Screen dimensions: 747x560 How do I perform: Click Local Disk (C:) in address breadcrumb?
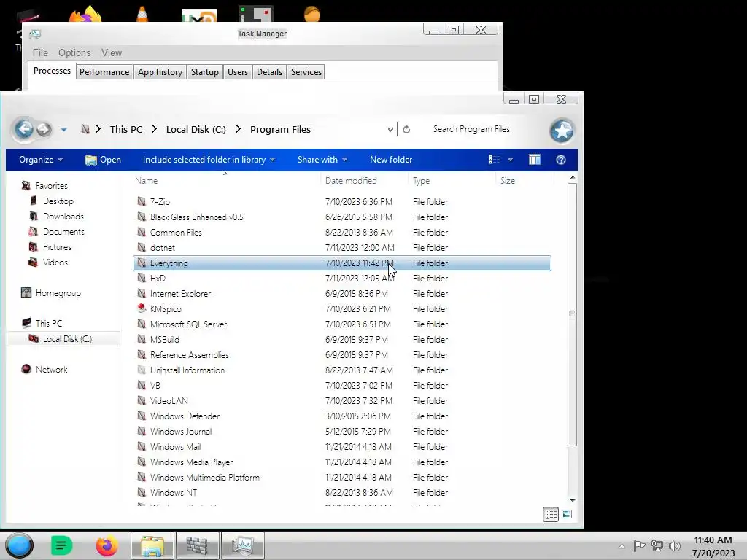tap(196, 130)
